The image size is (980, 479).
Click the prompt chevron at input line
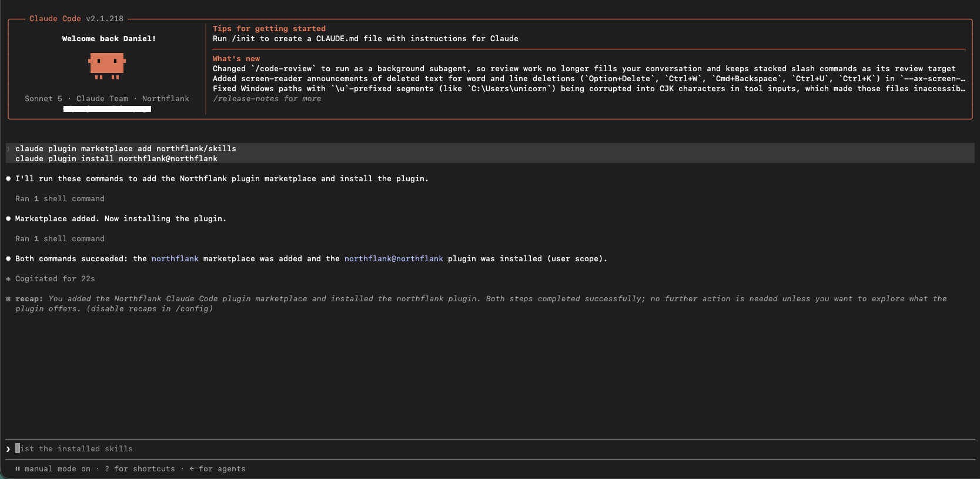click(8, 449)
